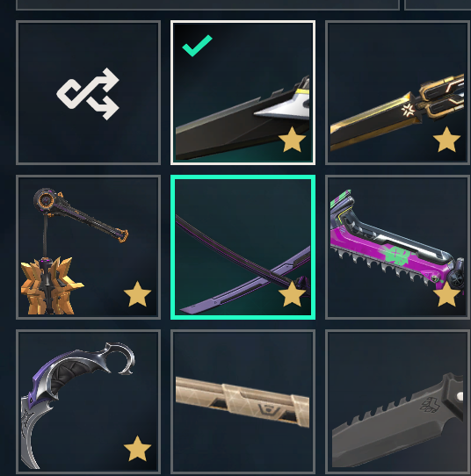The height and width of the screenshot is (476, 471).
Task: Click the purple katana's gold star
Action: coord(292,294)
